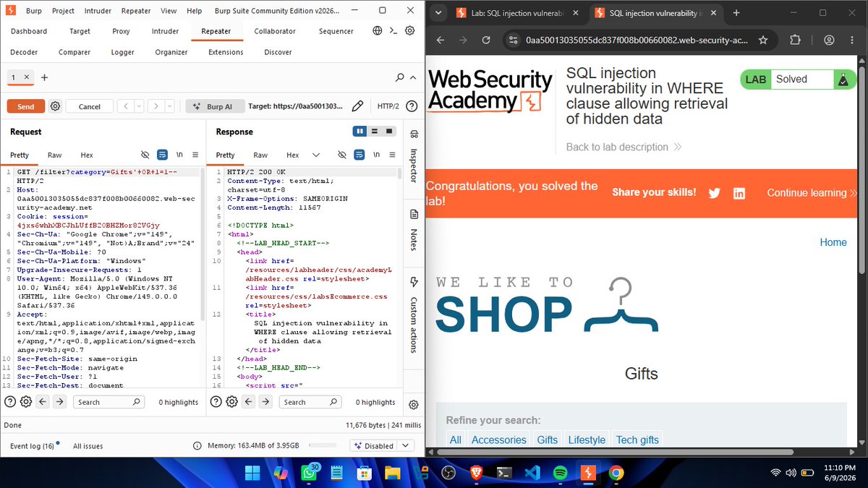Filter by Tech gifts category
This screenshot has height=488, width=868.
637,440
